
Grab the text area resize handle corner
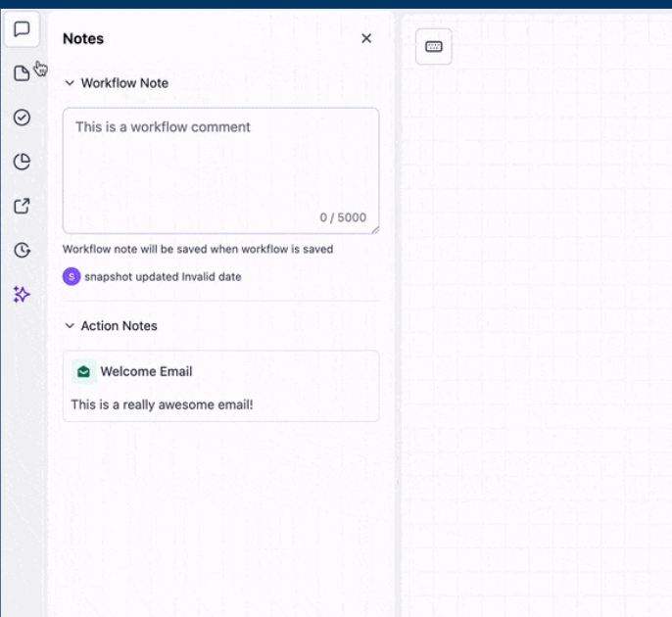[x=373, y=228]
